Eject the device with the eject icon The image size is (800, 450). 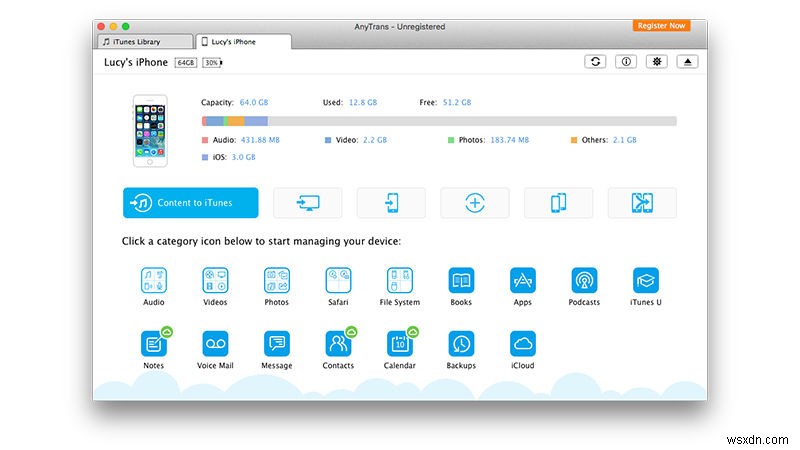(x=687, y=62)
